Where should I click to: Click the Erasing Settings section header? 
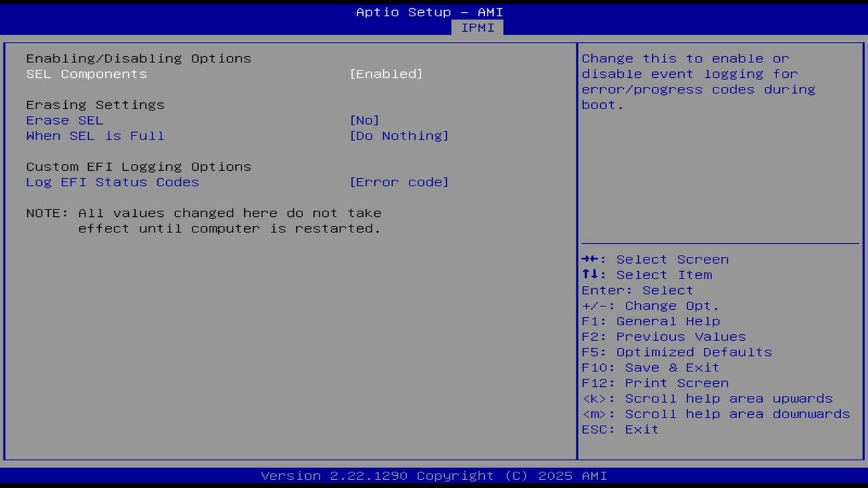(95, 104)
